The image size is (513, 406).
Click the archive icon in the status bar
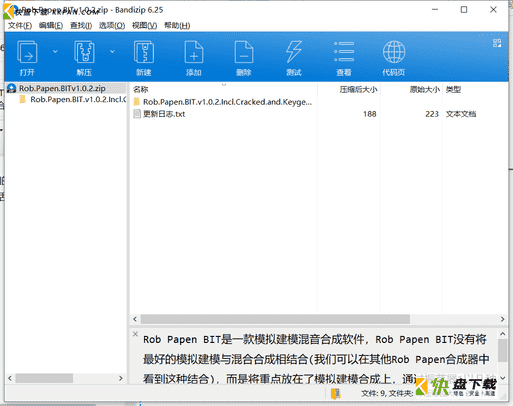(x=336, y=394)
